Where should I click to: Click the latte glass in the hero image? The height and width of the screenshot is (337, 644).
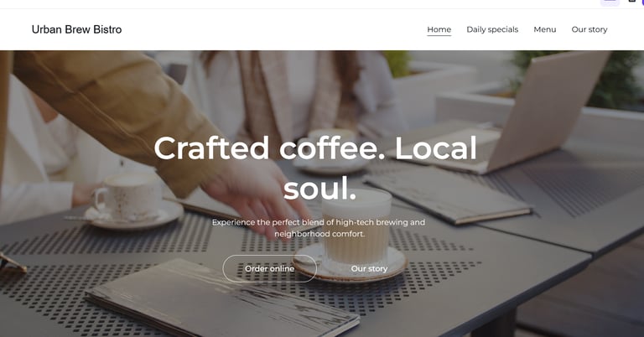click(356, 226)
